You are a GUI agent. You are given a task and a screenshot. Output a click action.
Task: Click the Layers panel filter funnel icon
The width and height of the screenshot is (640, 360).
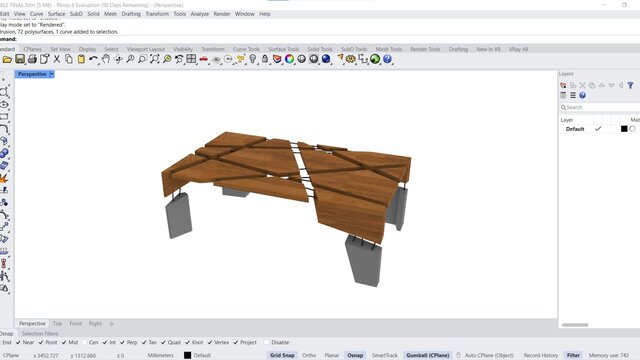tap(630, 85)
